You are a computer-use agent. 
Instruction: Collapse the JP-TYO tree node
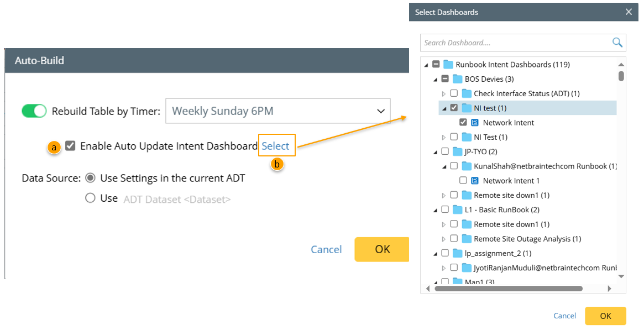pos(434,151)
